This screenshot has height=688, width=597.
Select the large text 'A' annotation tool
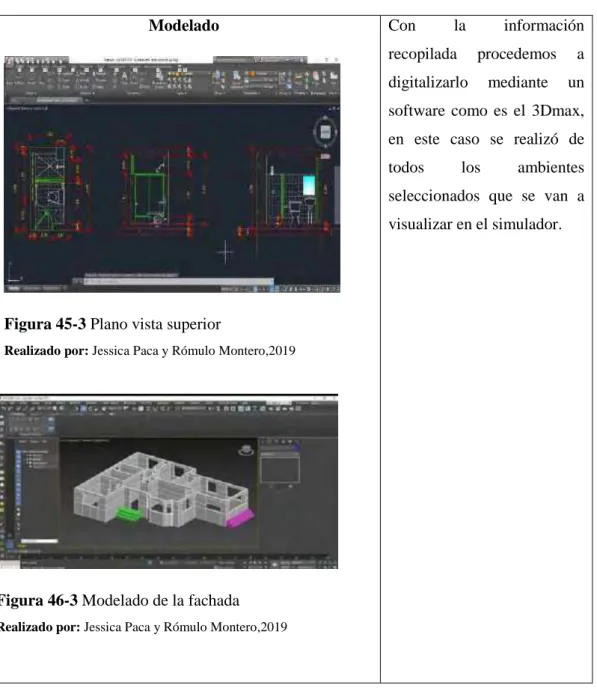pyautogui.click(x=124, y=75)
